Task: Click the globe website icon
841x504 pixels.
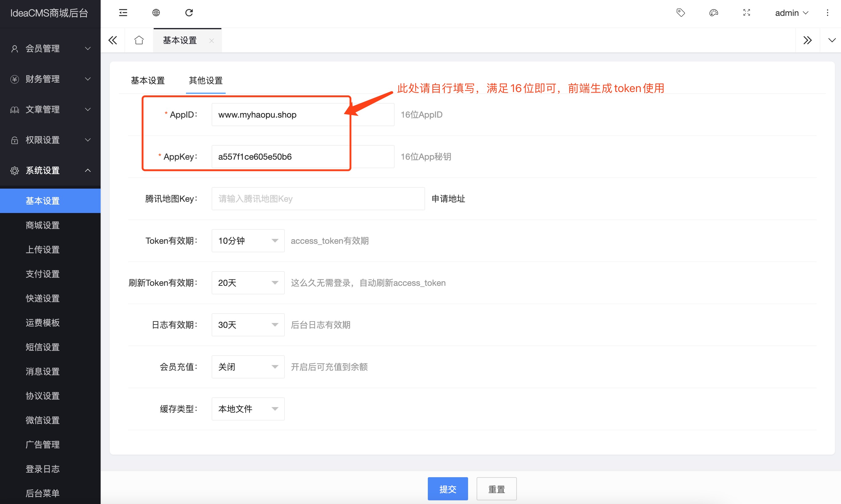Action: click(156, 13)
